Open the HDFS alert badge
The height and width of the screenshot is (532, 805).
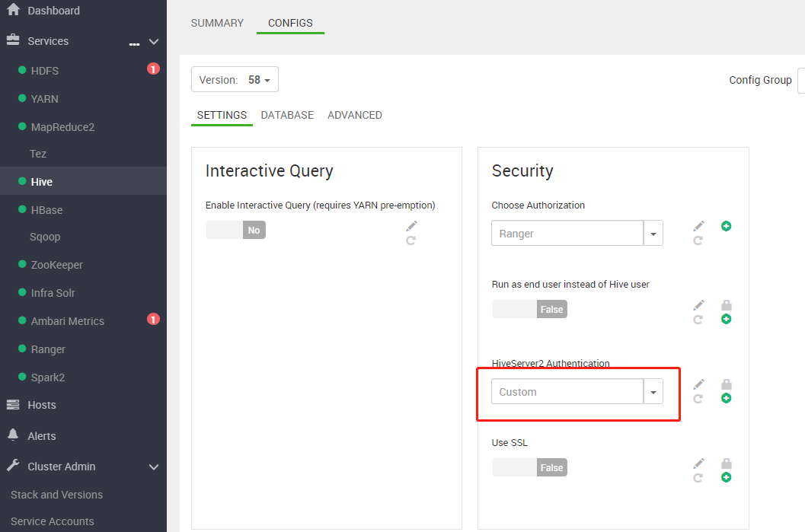point(153,68)
